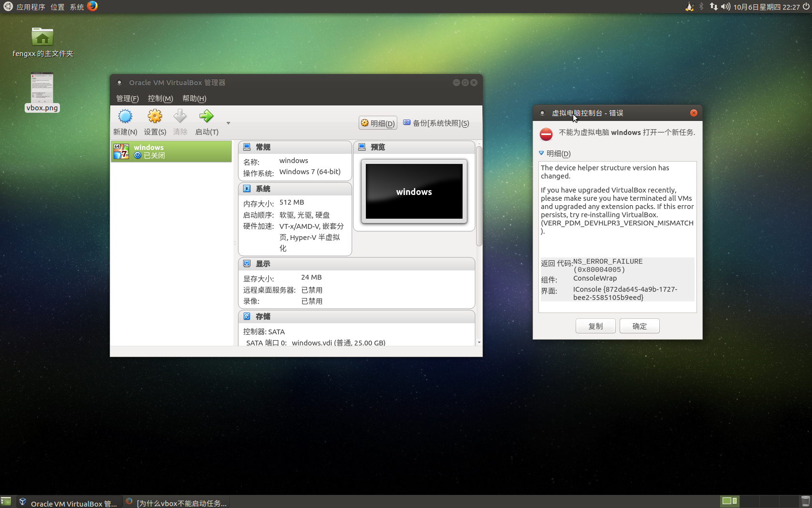Screen dimensions: 812x508
Task: Switch to Firefox 为什么vbox不能启动任务 taskbar entry
Action: pyautogui.click(x=176, y=503)
